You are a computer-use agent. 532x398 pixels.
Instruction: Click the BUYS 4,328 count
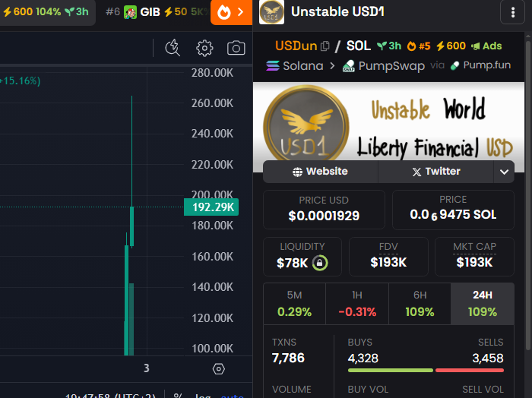(x=363, y=359)
